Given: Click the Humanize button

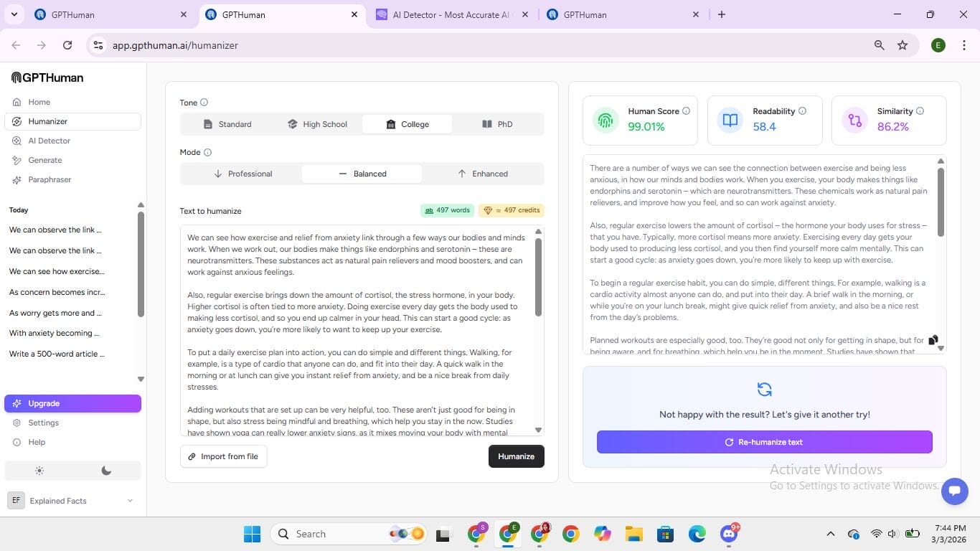Looking at the screenshot, I should tap(516, 456).
